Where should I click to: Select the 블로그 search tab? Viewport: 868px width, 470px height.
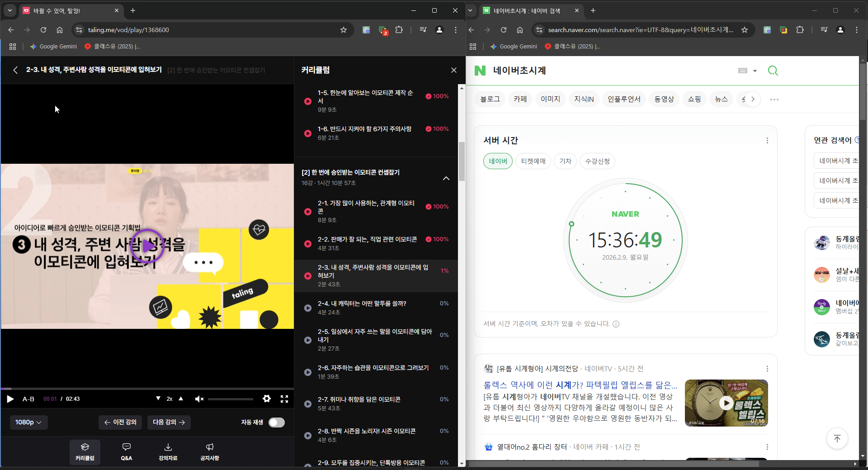tap(490, 99)
